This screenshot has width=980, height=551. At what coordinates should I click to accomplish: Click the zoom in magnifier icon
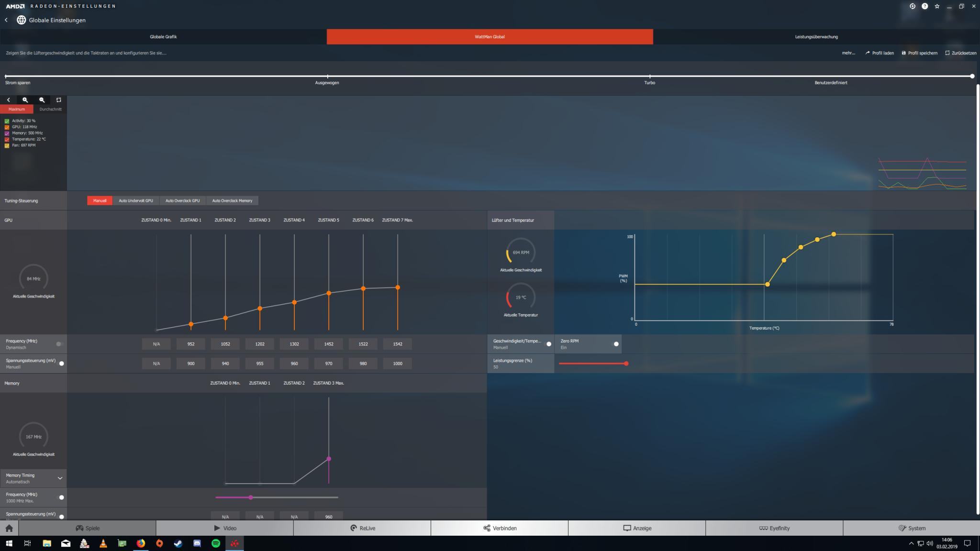25,100
